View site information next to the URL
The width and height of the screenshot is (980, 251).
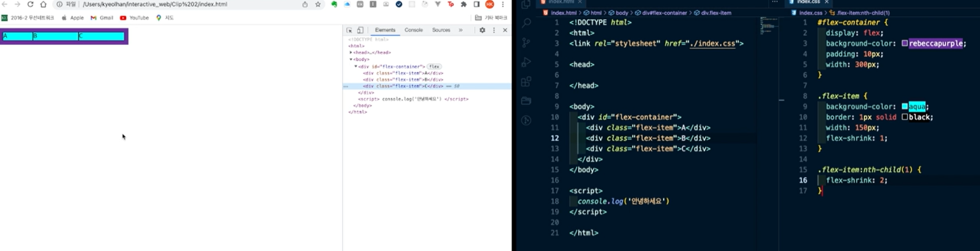(x=59, y=4)
